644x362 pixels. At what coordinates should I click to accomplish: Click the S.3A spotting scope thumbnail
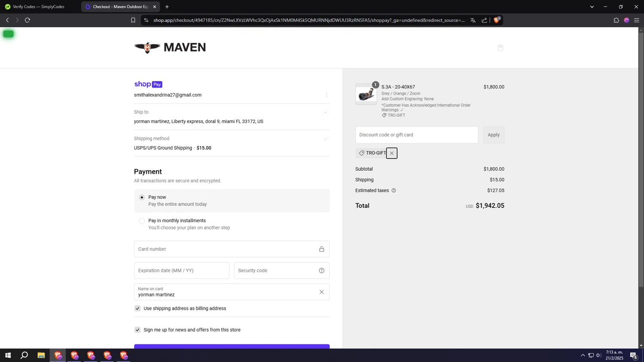366,94
